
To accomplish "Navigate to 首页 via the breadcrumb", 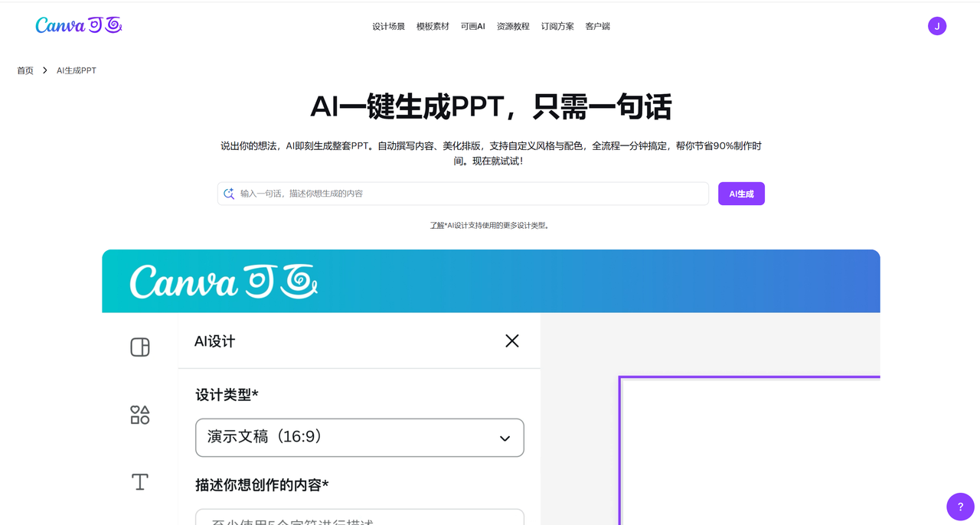I will click(24, 70).
